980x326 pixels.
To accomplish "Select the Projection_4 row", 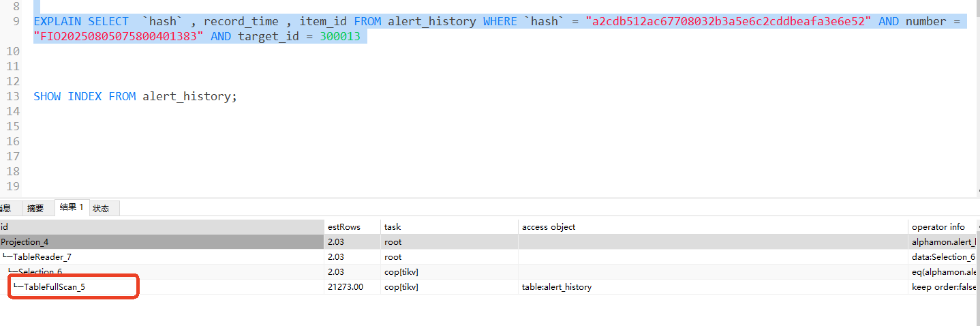I will click(x=25, y=242).
